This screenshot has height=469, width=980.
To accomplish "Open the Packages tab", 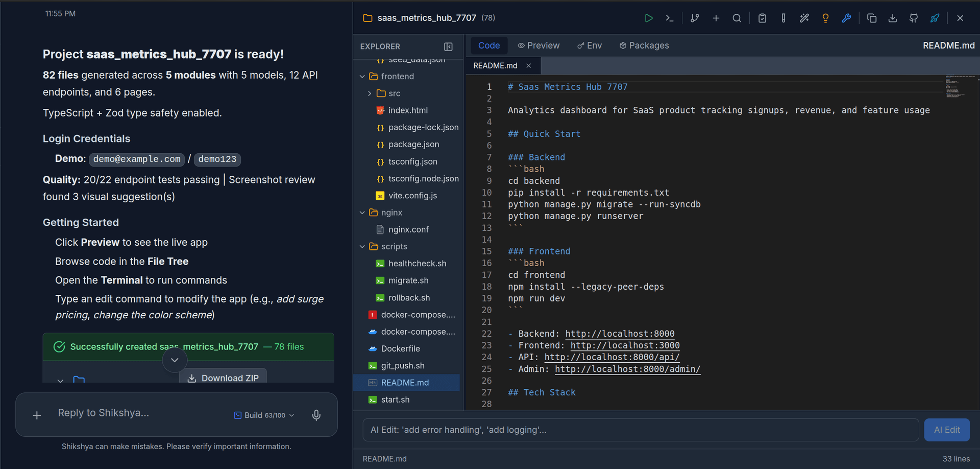I will point(644,45).
